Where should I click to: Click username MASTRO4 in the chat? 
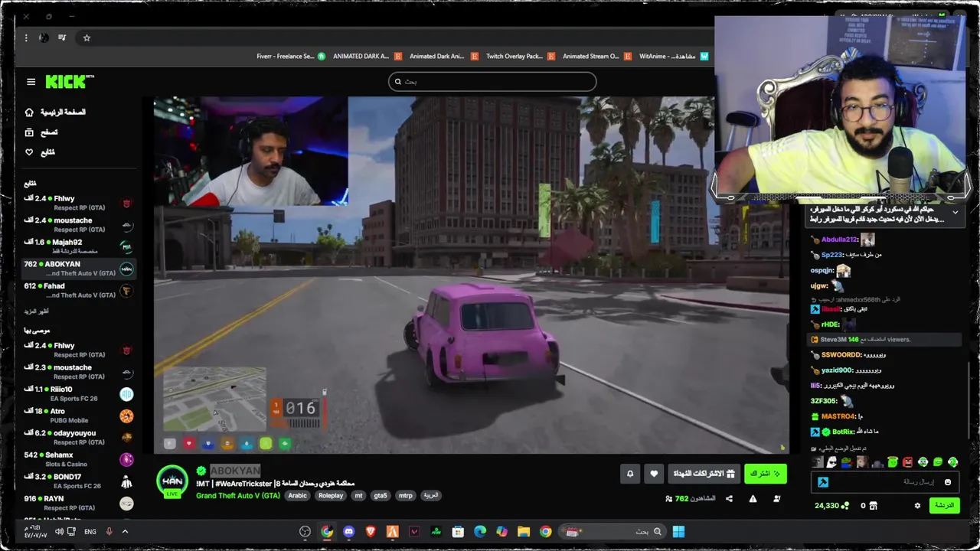pos(838,416)
